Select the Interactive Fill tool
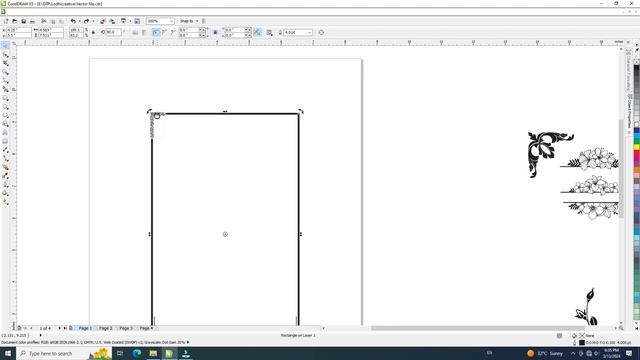Image resolution: width=640 pixels, height=360 pixels. tap(5, 202)
